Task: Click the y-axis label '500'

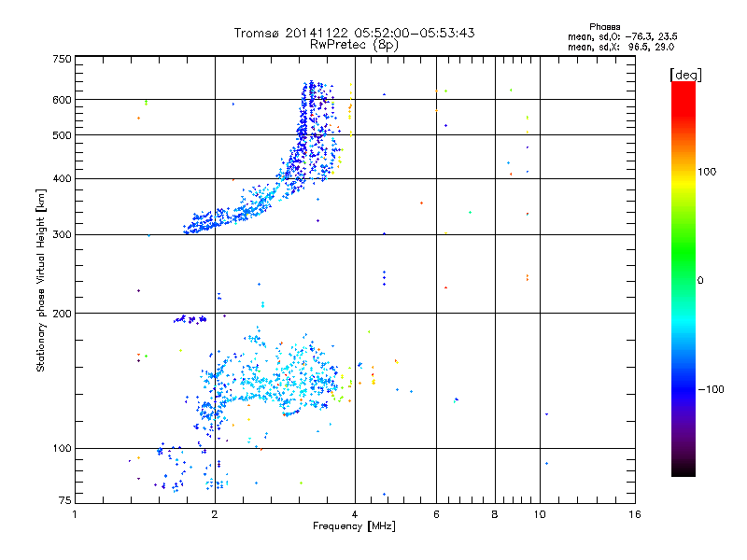Action: pyautogui.click(x=62, y=135)
